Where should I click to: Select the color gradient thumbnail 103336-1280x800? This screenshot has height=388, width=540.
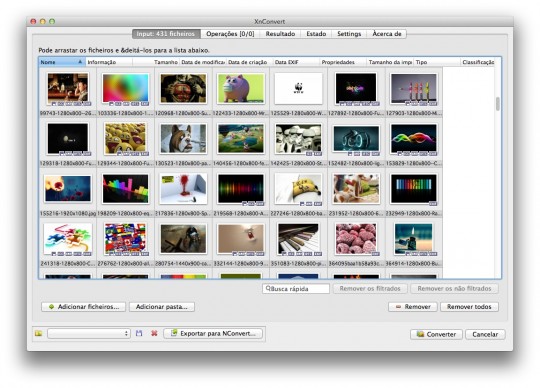click(126, 88)
